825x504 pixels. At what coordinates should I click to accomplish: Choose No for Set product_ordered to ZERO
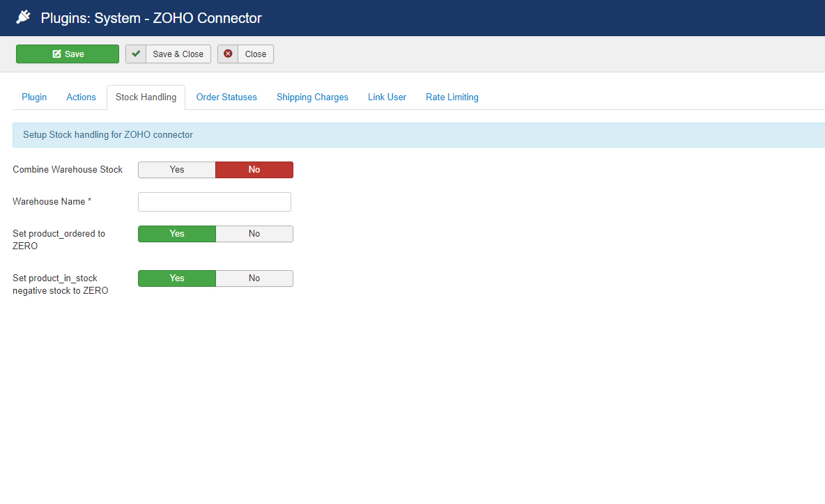point(254,234)
